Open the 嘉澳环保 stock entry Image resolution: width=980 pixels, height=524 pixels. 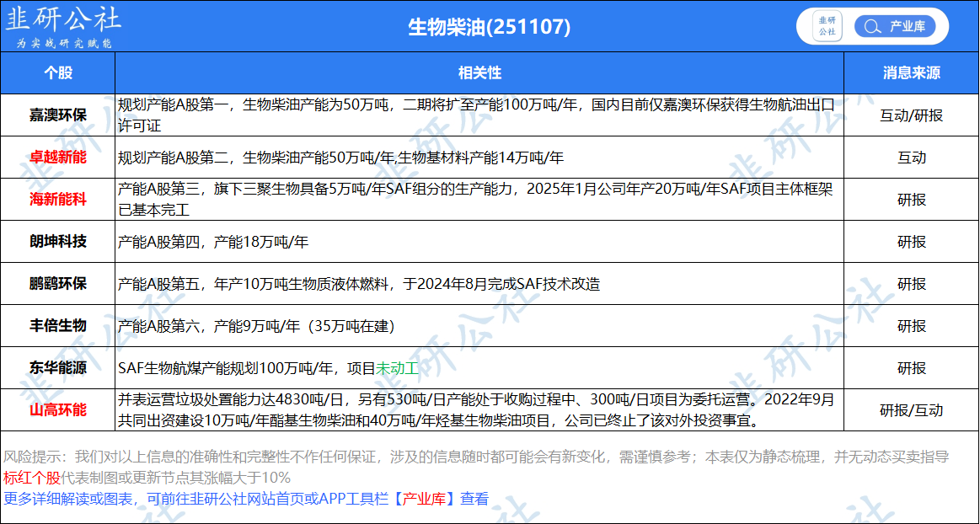58,115
